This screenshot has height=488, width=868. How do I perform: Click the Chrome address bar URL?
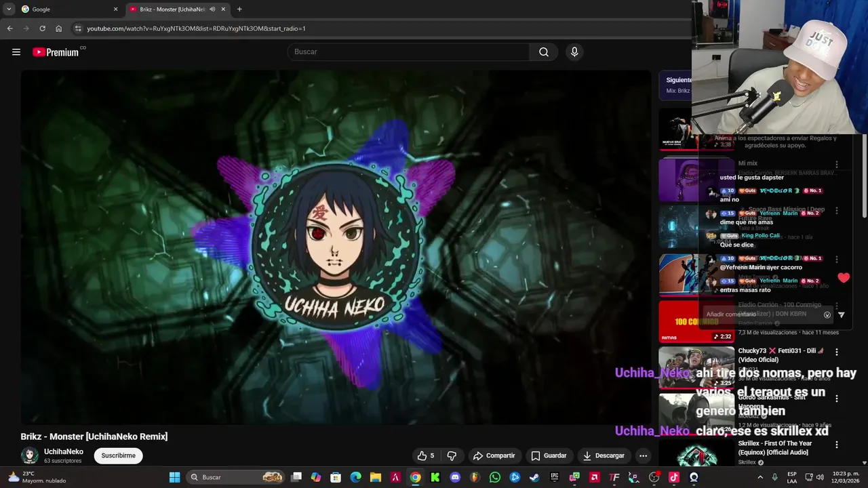point(197,28)
